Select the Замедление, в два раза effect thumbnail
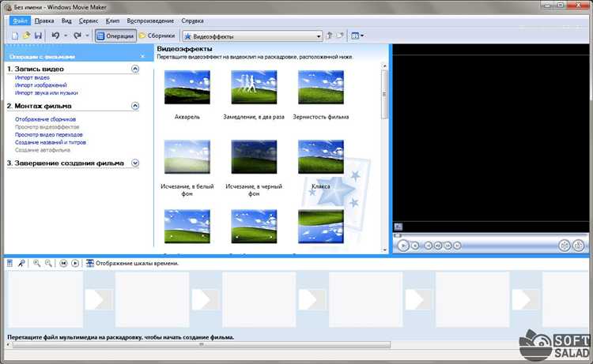Viewport: 593px width, 364px height. [x=254, y=87]
